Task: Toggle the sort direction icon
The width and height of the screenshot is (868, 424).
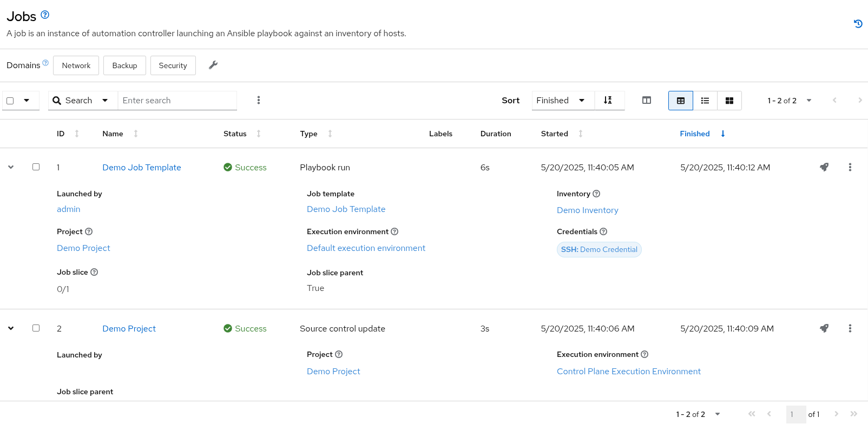Action: [608, 101]
